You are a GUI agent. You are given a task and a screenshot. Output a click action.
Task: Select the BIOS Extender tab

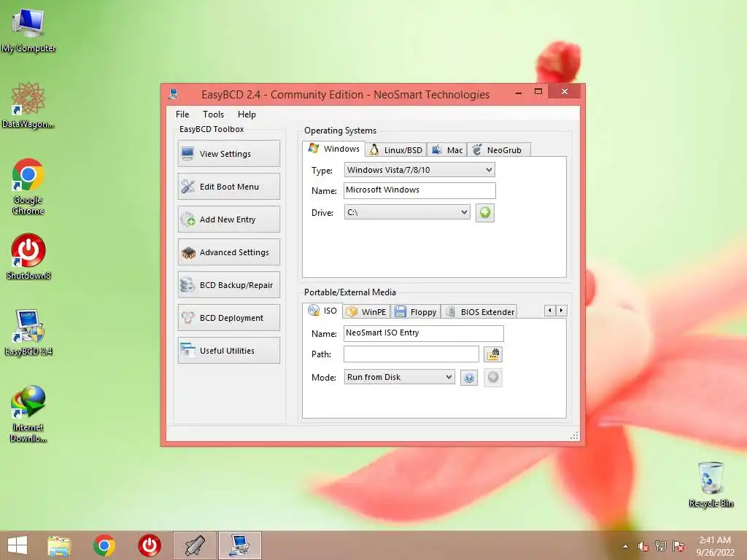point(480,312)
